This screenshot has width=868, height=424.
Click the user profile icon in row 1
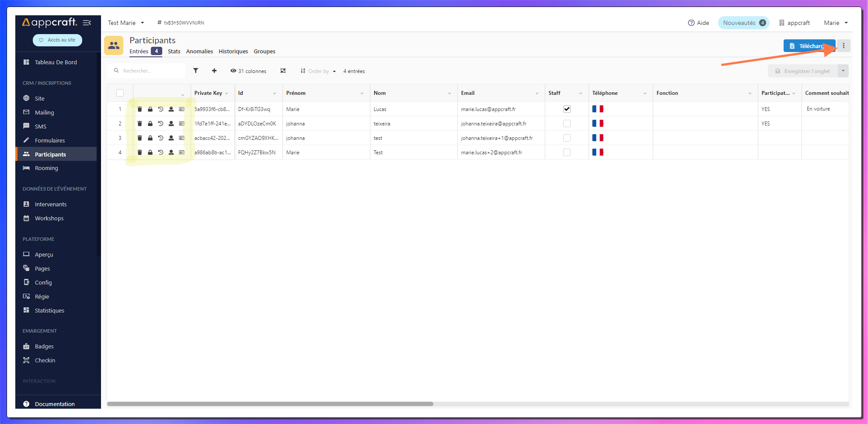coord(171,109)
